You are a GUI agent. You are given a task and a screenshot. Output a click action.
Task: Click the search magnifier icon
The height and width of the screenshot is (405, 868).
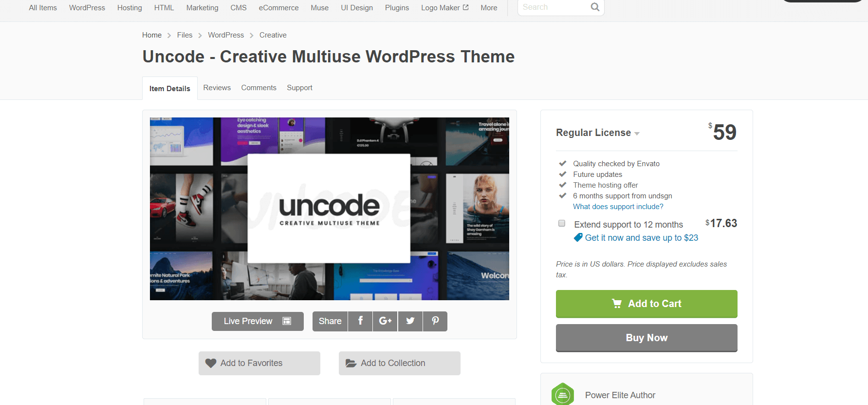pos(595,7)
